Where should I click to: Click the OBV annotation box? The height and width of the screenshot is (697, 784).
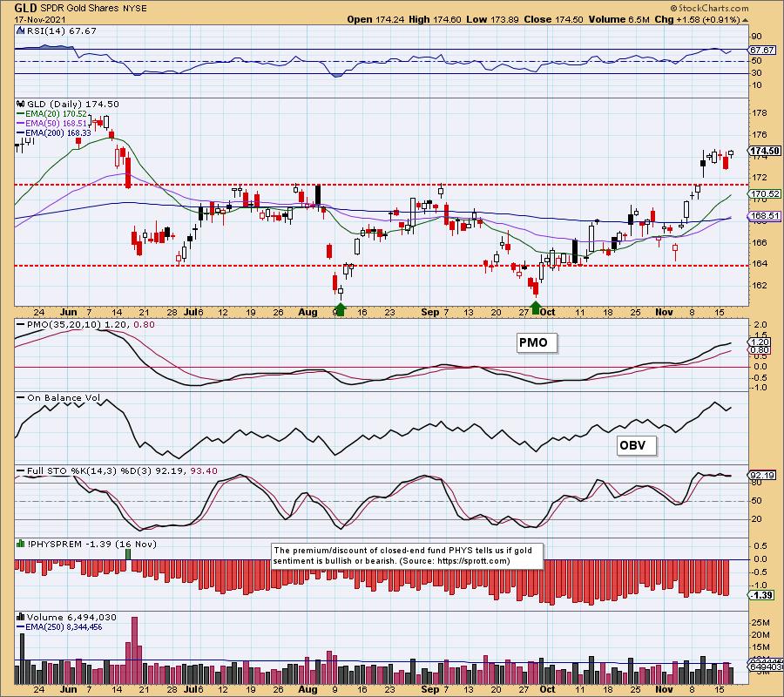(636, 445)
